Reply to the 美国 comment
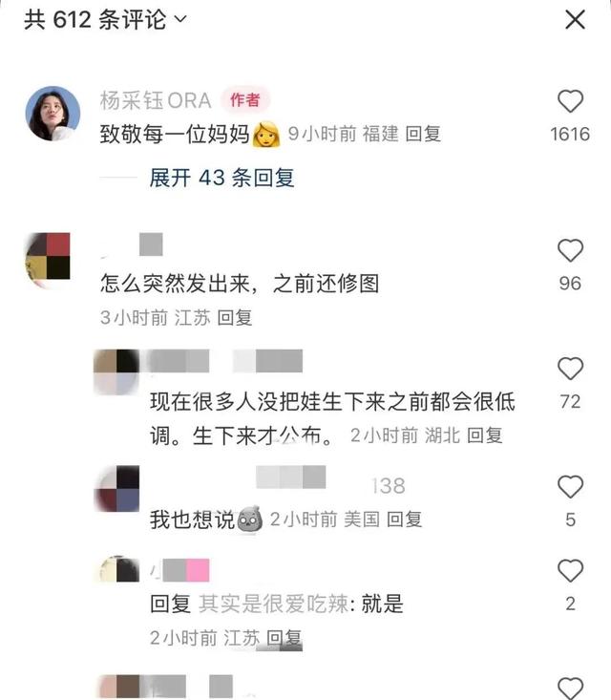This screenshot has height=700, width=611. tap(405, 520)
